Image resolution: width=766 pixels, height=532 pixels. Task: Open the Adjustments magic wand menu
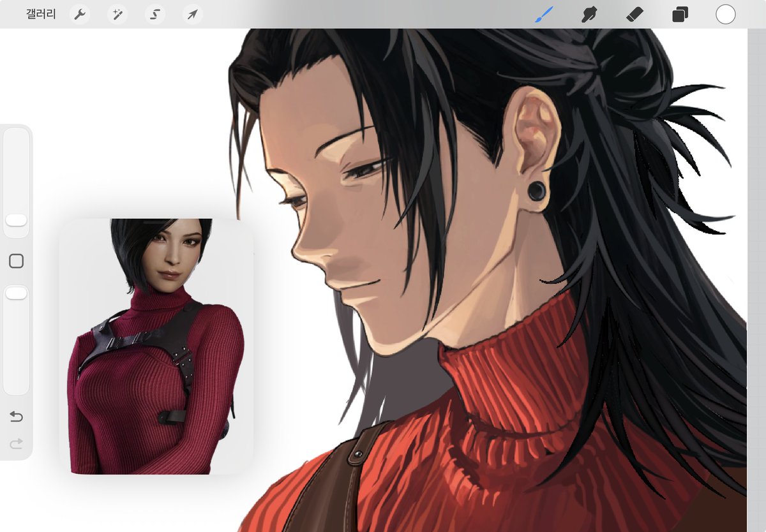pos(117,14)
